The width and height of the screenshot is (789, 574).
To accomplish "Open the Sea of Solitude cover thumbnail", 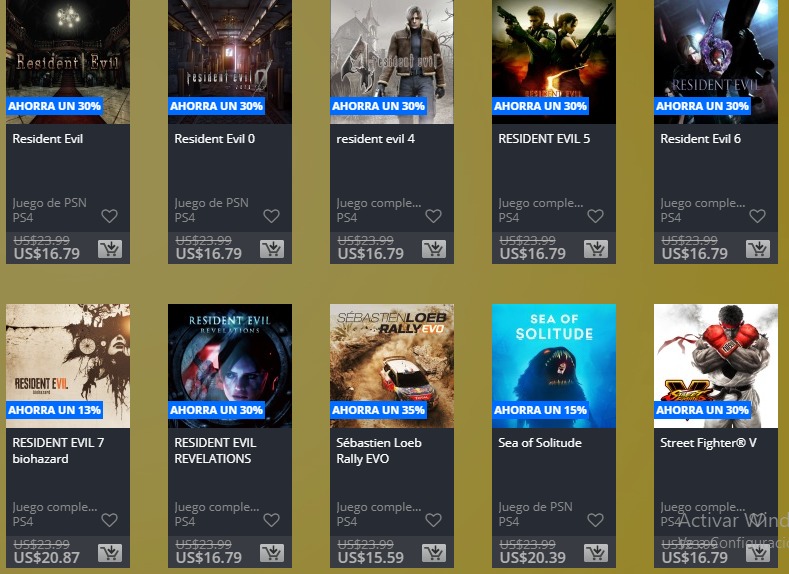I will (554, 366).
